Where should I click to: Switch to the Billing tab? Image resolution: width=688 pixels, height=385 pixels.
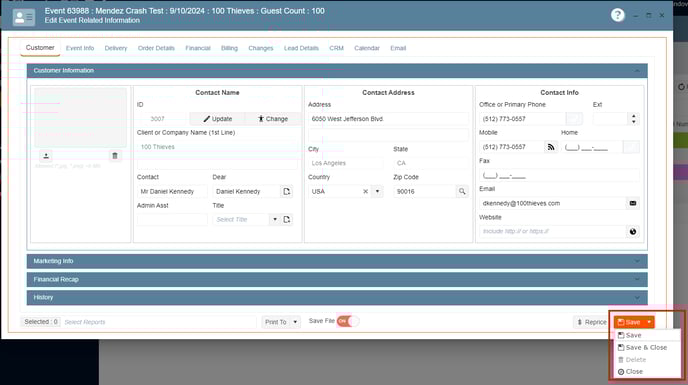tap(229, 48)
